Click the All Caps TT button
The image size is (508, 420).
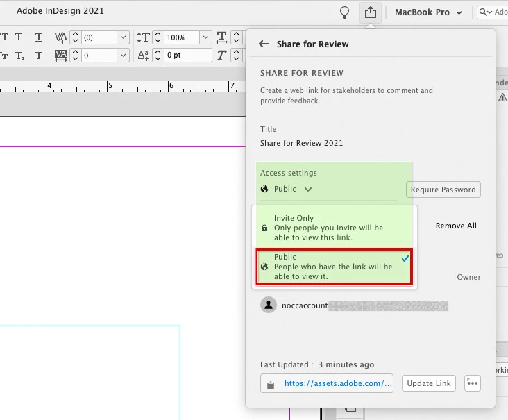point(4,37)
